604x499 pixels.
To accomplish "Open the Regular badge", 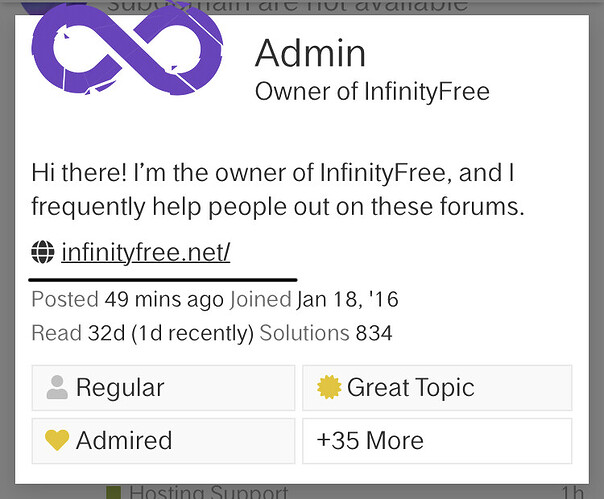I will pos(163,388).
